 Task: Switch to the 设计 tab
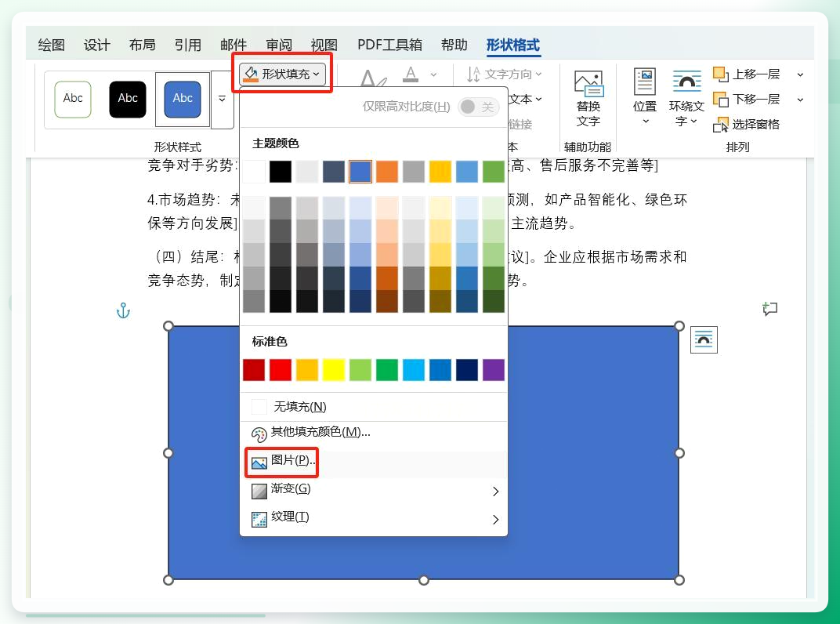click(x=97, y=45)
